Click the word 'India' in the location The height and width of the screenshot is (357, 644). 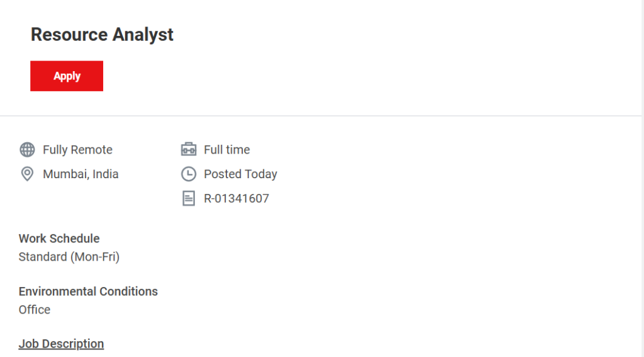(x=106, y=174)
